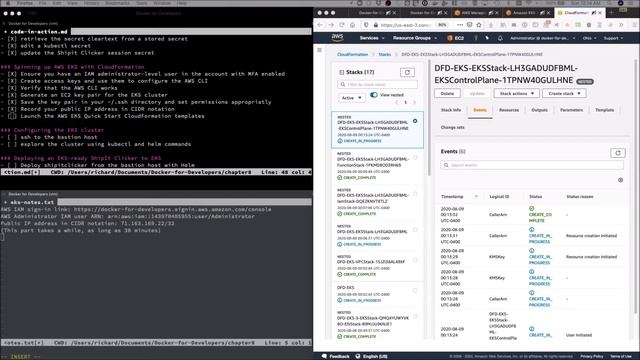Switch to the Parameters tab
640x360 pixels.
coord(571,110)
